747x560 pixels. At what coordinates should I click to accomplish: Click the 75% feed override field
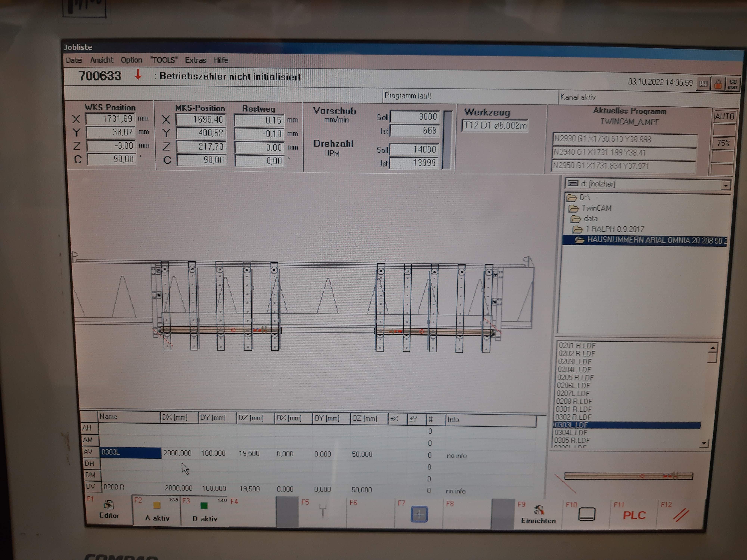click(x=723, y=143)
